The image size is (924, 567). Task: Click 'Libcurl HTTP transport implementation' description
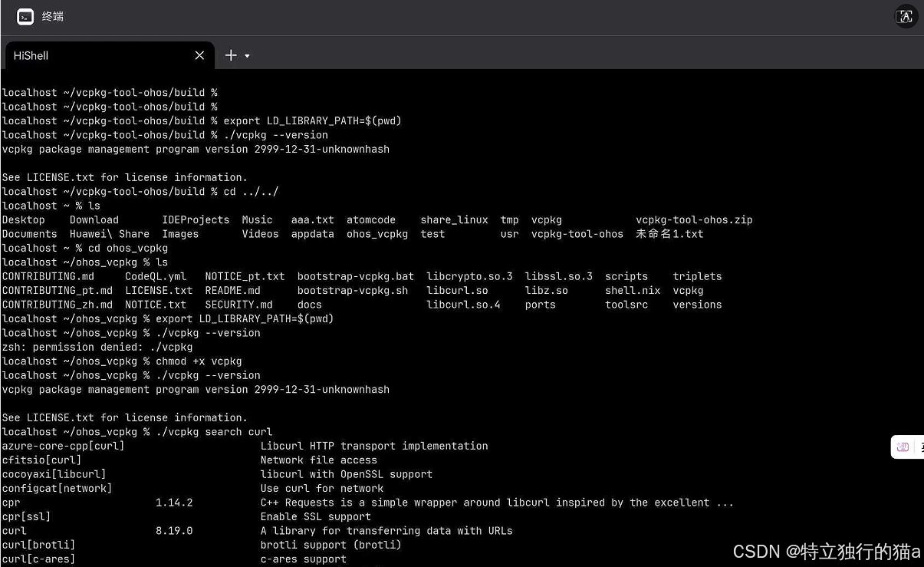click(x=374, y=446)
